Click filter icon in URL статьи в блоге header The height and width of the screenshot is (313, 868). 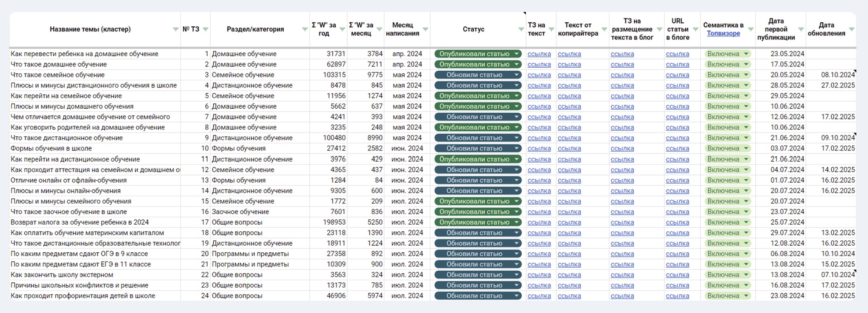pos(695,29)
